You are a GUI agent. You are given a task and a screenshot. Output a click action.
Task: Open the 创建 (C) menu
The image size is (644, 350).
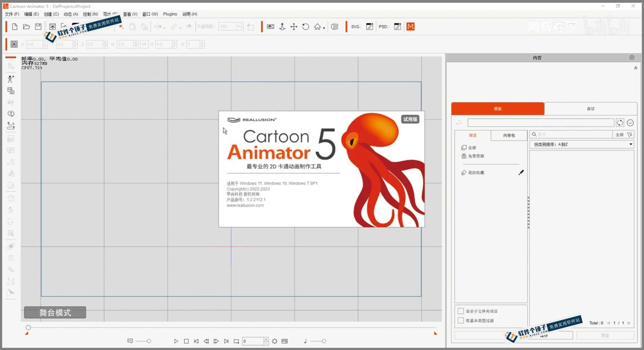click(51, 14)
